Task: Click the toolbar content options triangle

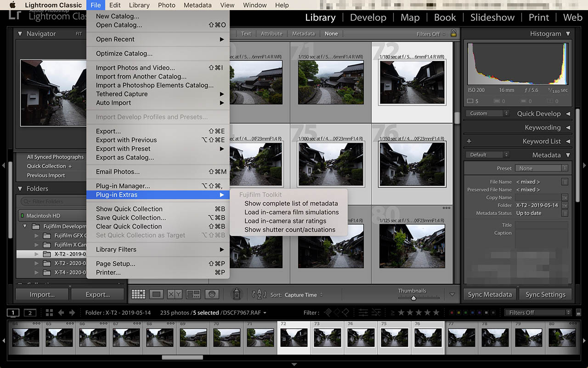Action: 452,294
